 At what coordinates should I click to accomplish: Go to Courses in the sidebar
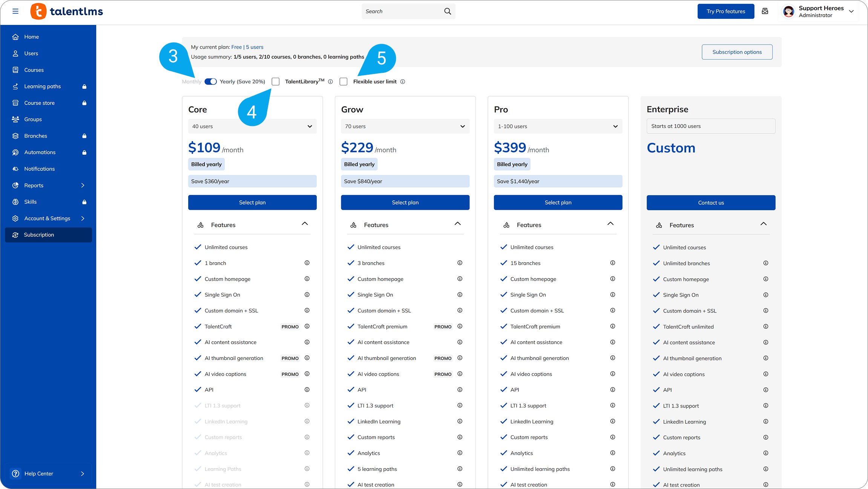tap(34, 70)
